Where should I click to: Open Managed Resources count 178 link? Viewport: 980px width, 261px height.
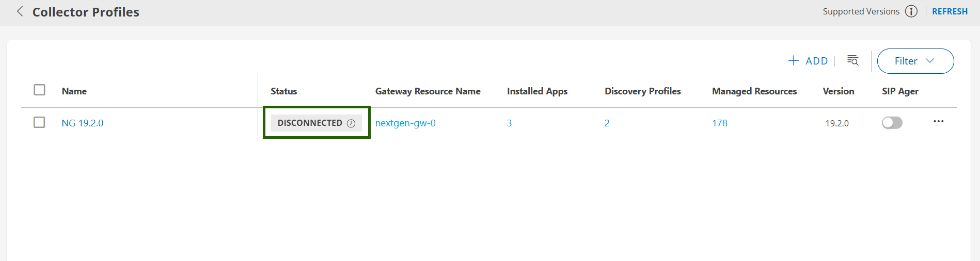719,123
